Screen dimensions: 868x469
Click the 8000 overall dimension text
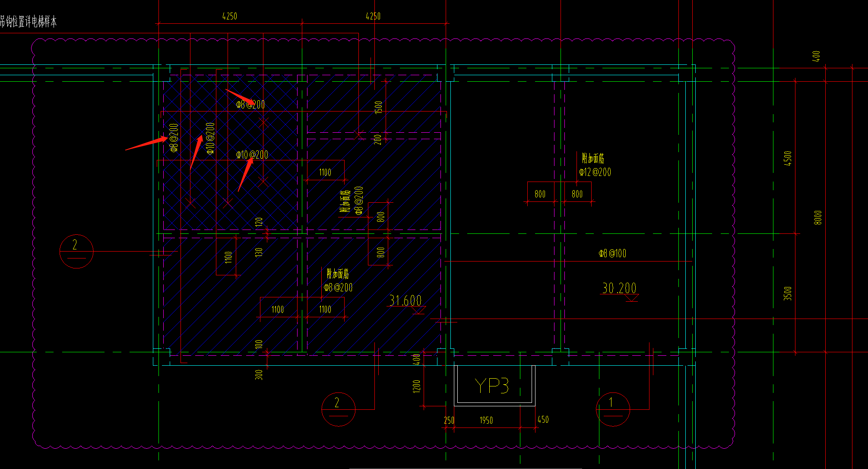point(817,217)
